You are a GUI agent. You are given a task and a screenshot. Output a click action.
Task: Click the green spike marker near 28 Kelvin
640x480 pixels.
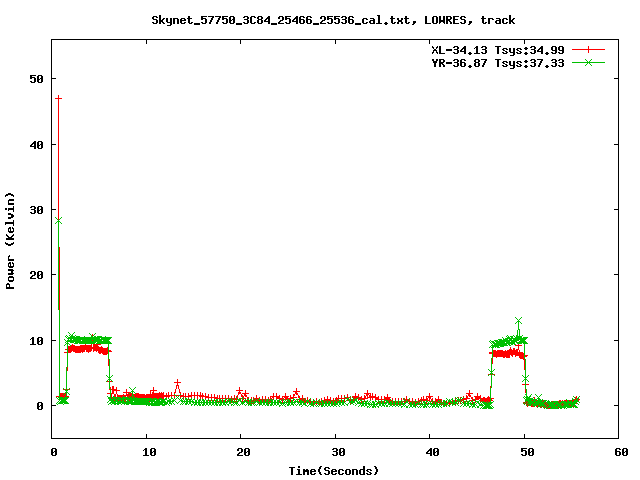(x=58, y=221)
